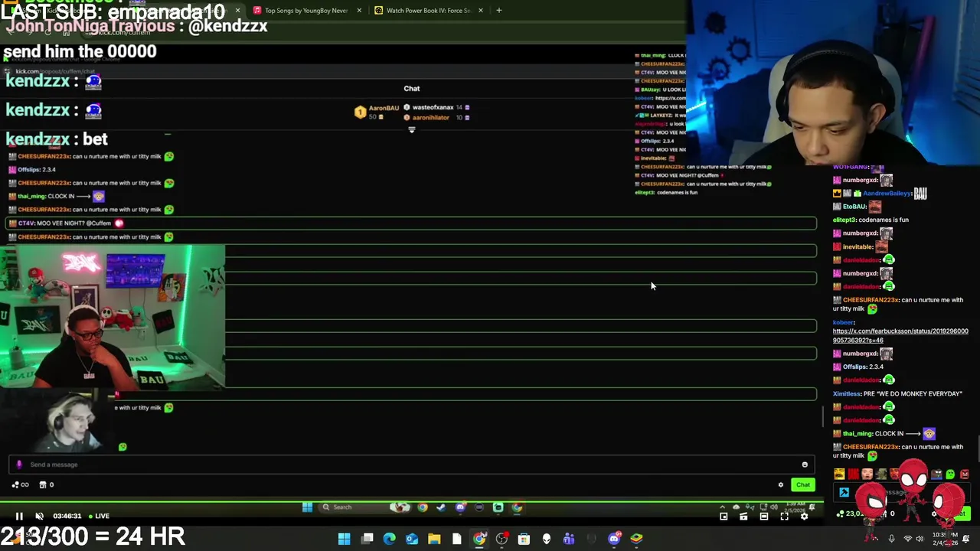Focus the Send a message input field

pos(413,465)
